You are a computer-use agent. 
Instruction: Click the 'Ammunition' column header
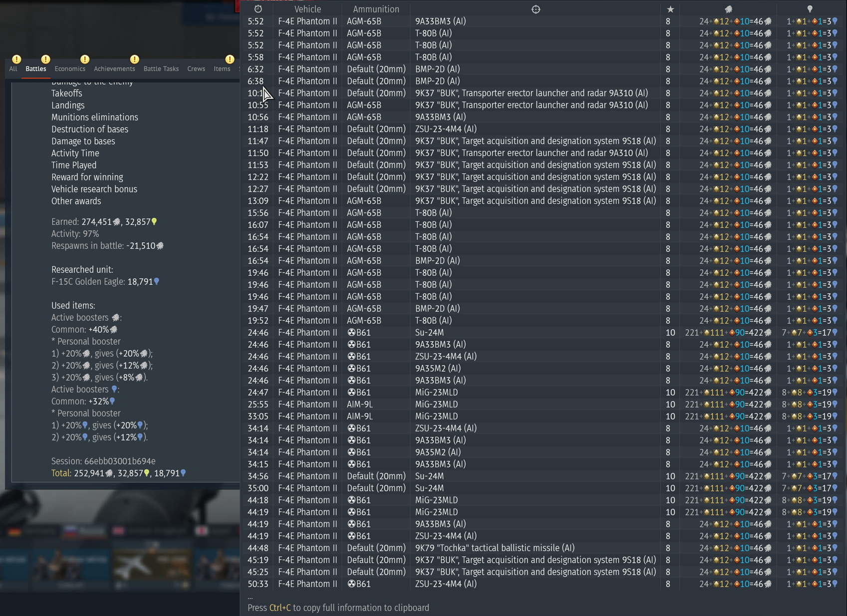click(376, 9)
